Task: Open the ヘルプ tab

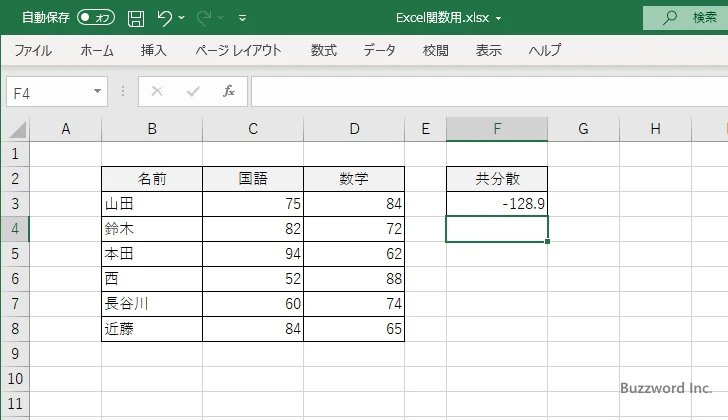Action: 545,50
